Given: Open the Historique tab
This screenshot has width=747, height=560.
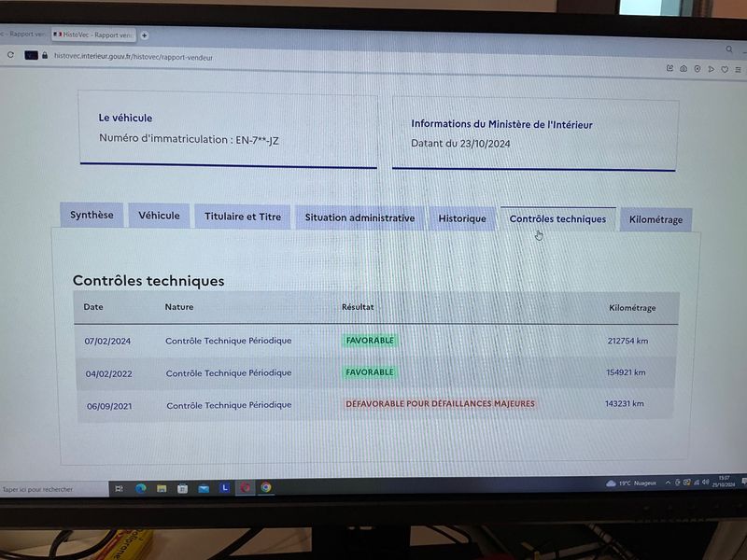Looking at the screenshot, I should 462,218.
